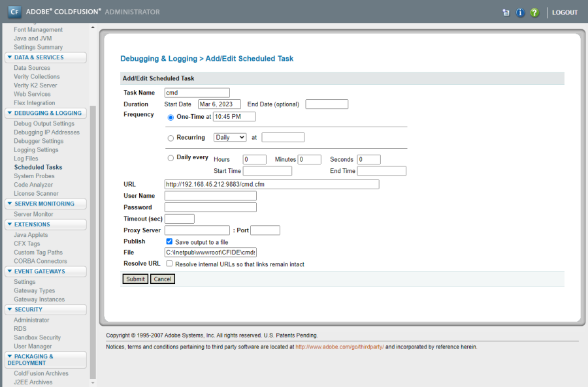
Task: Enable the Resolve internal URLs checkbox
Action: (x=169, y=264)
